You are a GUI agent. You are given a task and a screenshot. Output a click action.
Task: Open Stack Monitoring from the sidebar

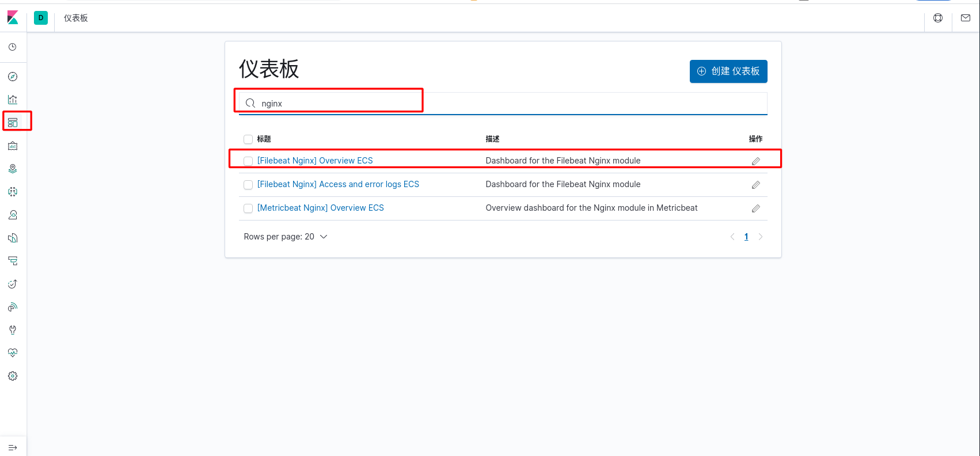(13, 353)
